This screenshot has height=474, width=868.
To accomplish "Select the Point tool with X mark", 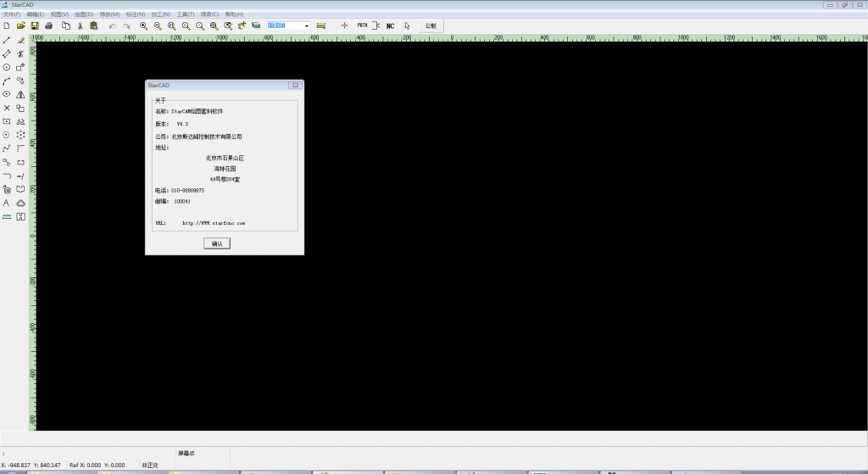I will pyautogui.click(x=7, y=108).
